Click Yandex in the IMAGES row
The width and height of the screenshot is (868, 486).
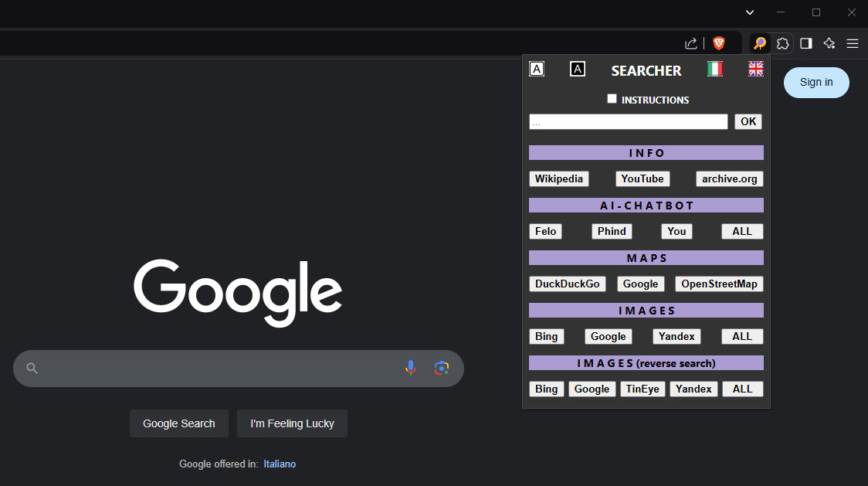point(676,336)
